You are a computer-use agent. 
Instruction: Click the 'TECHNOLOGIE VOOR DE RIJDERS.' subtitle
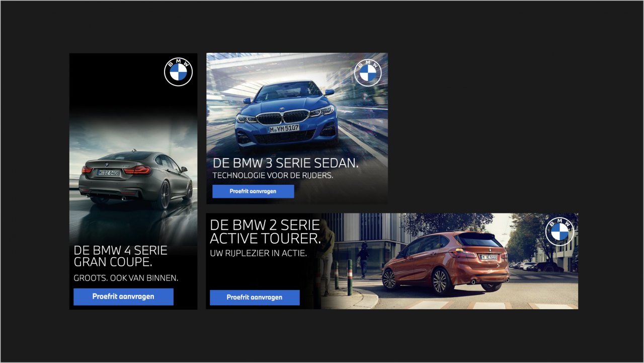273,176
